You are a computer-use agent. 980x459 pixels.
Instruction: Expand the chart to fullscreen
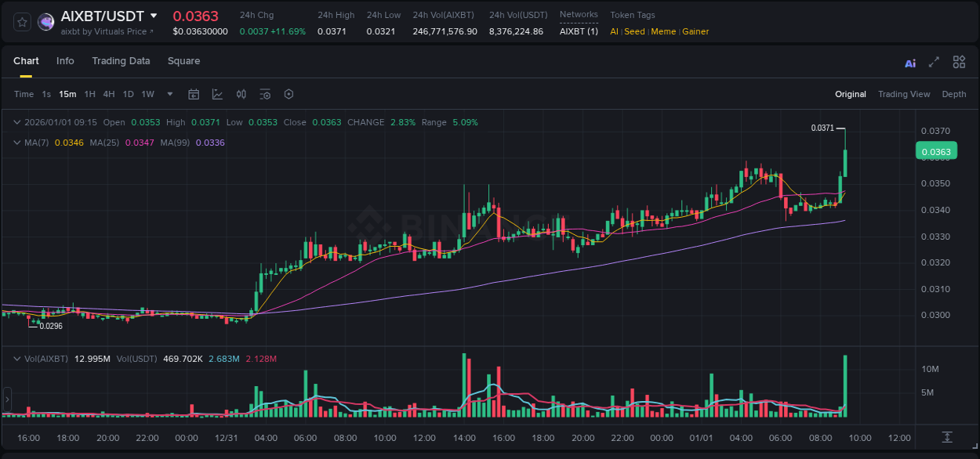(x=934, y=62)
